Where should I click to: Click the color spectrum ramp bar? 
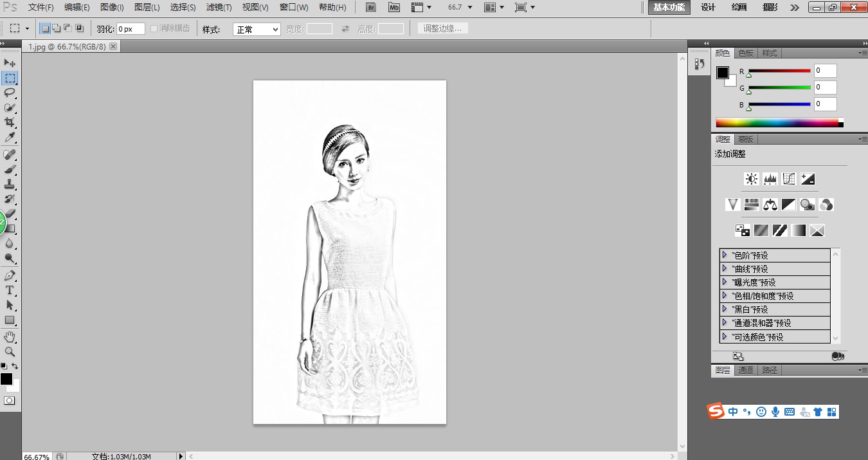coord(777,122)
